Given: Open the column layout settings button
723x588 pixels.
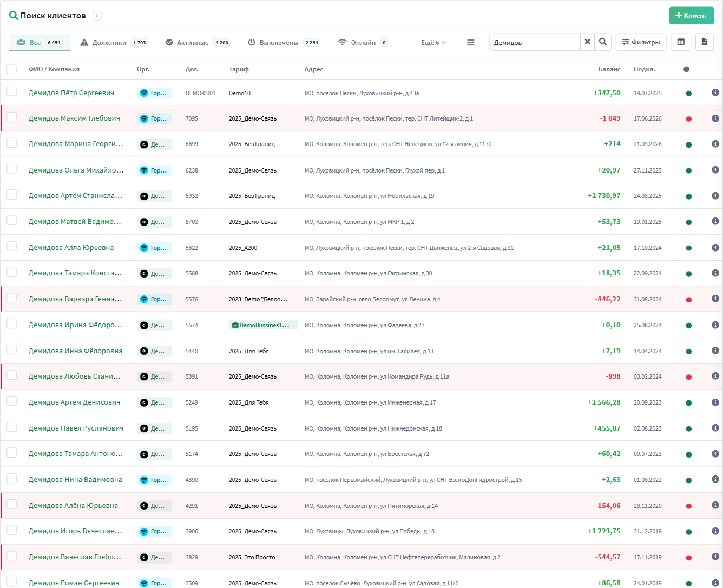Looking at the screenshot, I should pyautogui.click(x=681, y=42).
